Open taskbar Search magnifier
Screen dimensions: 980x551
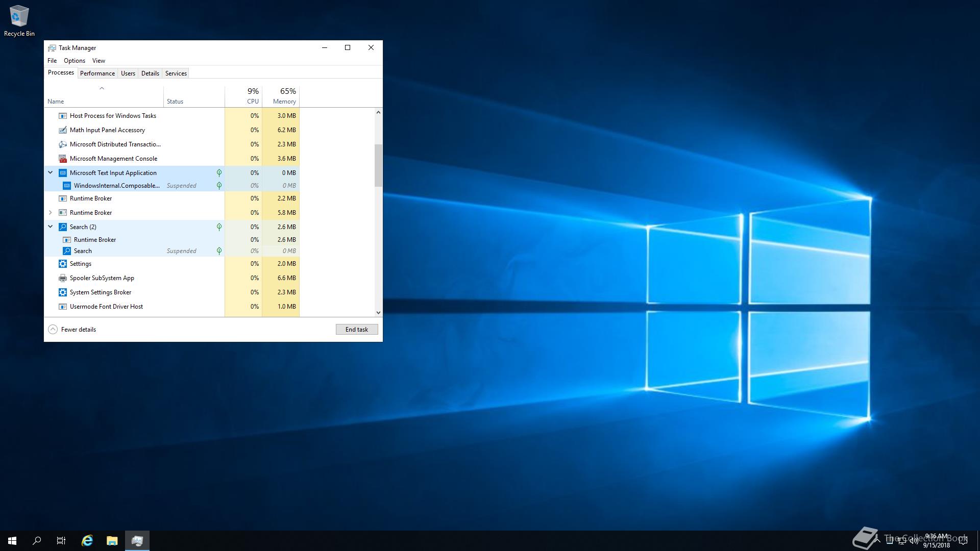point(37,541)
